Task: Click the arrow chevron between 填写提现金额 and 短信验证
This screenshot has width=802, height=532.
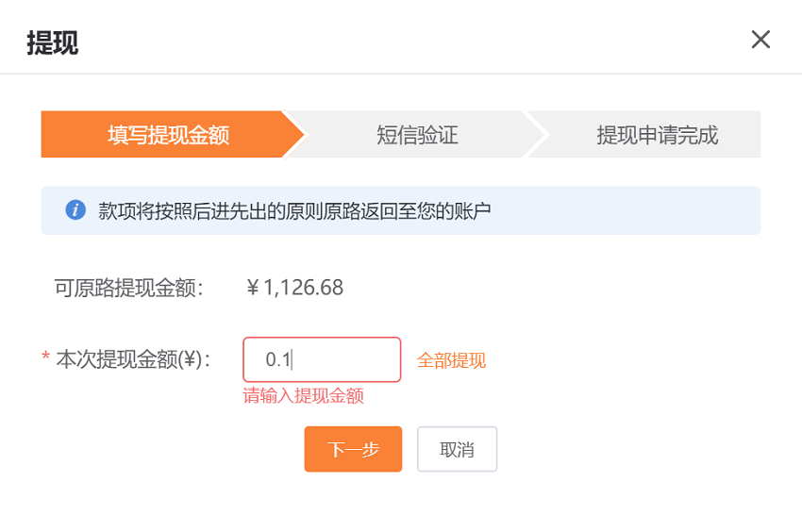Action: [294, 135]
